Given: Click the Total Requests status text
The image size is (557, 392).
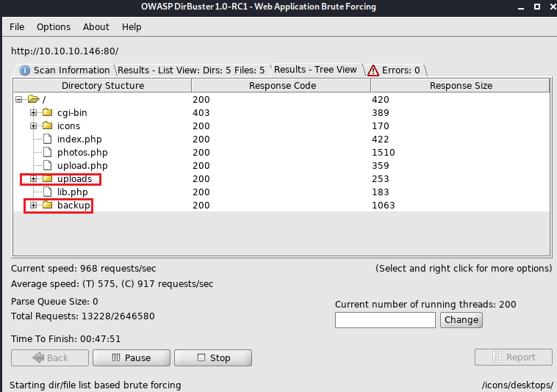Looking at the screenshot, I should coord(83,316).
